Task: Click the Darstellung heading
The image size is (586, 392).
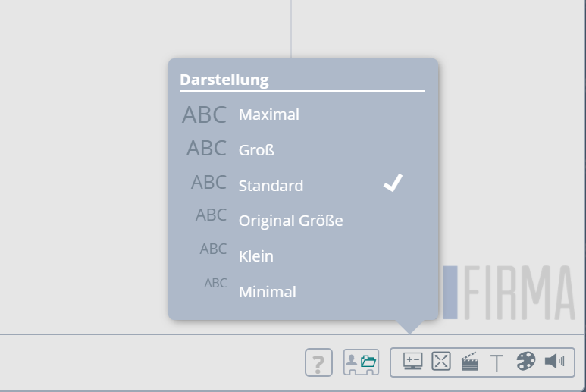Action: [224, 79]
